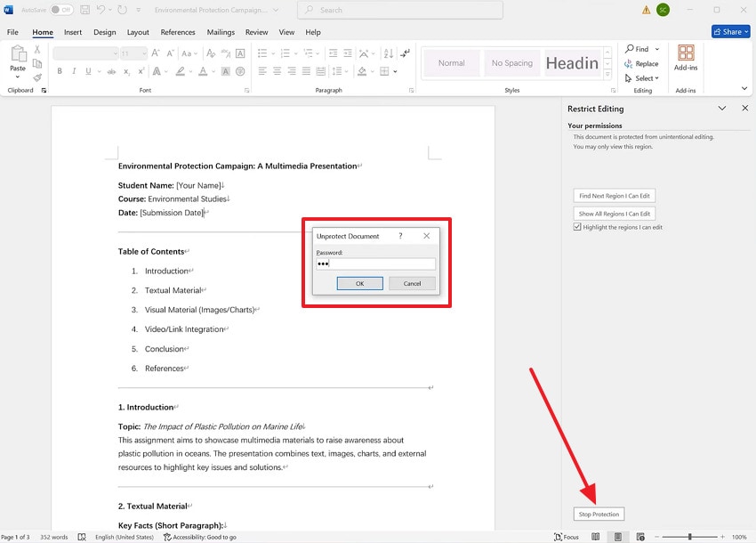Cancel the Unprotect Document dialog

coord(412,283)
